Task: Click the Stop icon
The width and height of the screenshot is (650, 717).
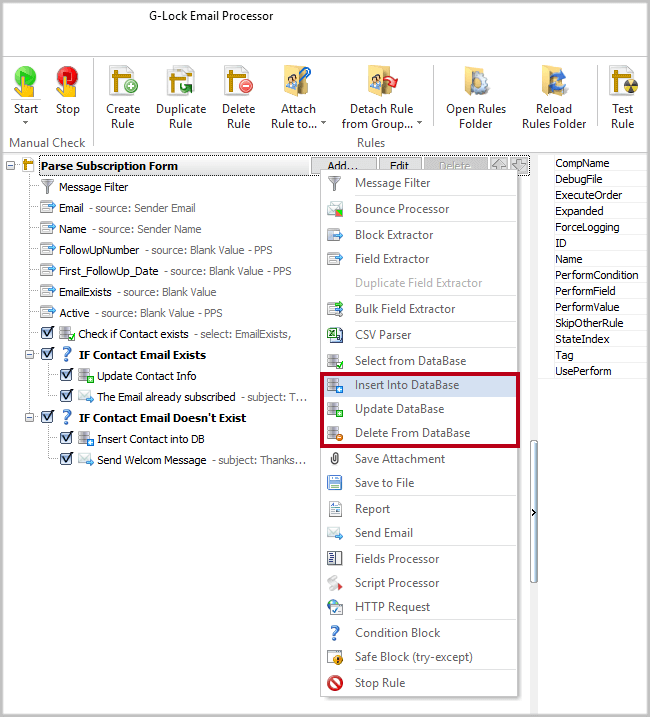Action: (x=67, y=81)
